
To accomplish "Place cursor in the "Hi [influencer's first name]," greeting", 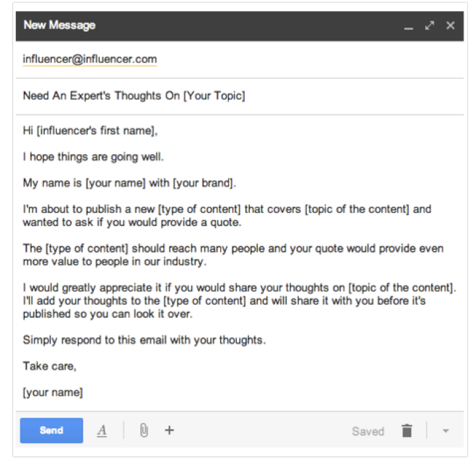I will [x=91, y=131].
